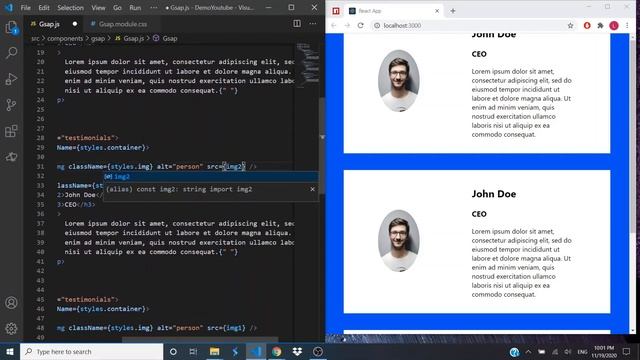Click the VS Code minimap preview

click(307, 64)
